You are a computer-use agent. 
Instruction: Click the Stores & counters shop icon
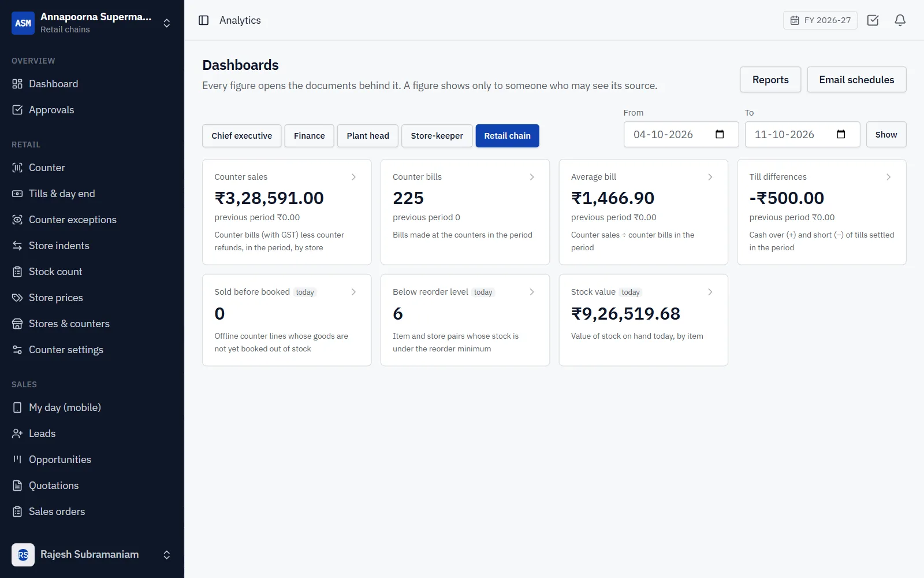[17, 324]
